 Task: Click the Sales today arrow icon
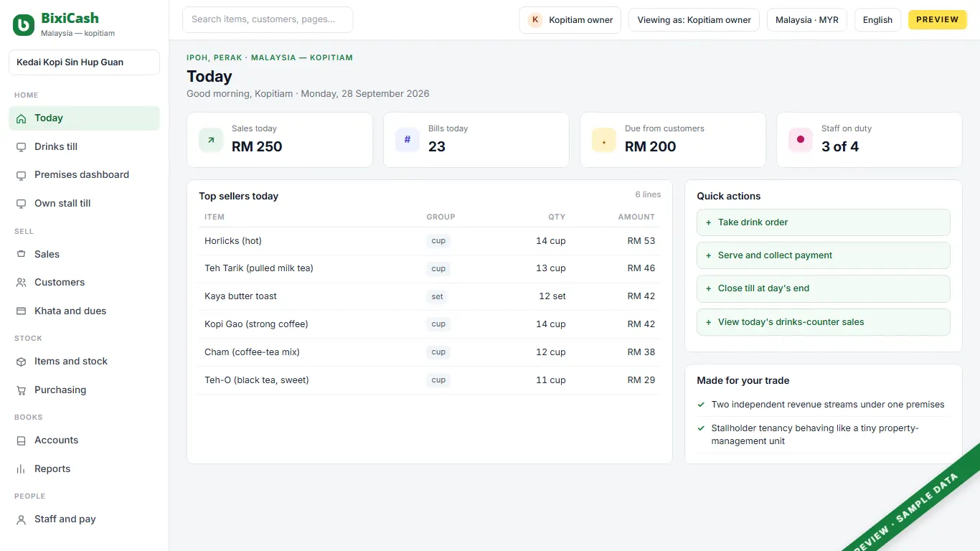(x=211, y=140)
